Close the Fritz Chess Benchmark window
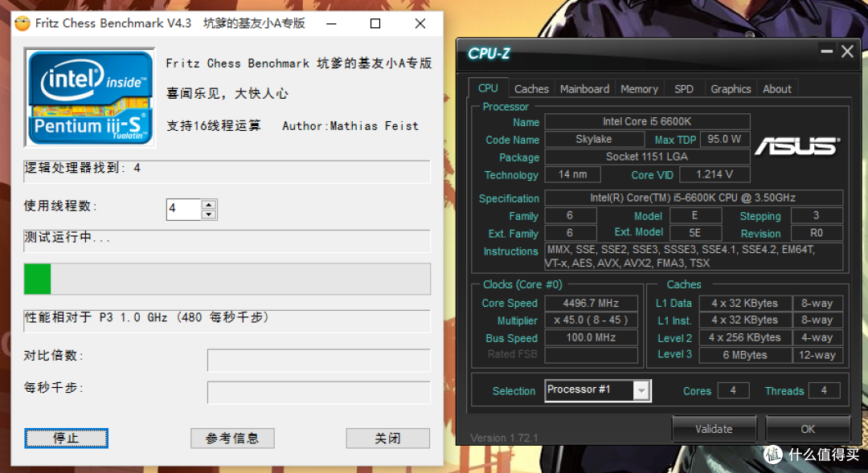This screenshot has width=868, height=473. (x=420, y=24)
